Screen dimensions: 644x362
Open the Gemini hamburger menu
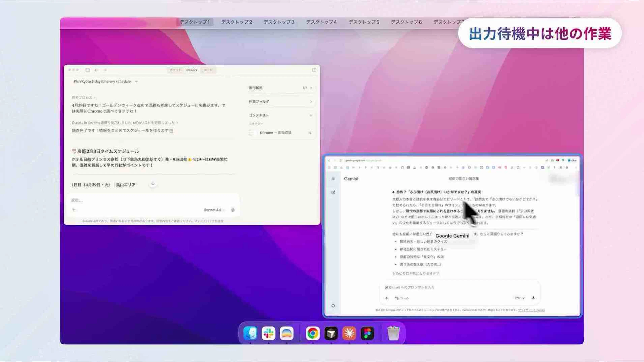(333, 179)
